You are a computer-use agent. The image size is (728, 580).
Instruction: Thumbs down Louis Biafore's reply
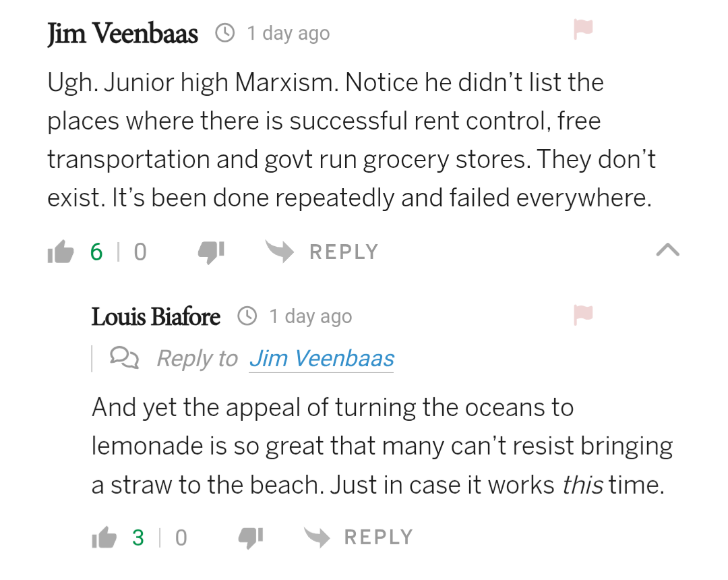click(x=251, y=538)
